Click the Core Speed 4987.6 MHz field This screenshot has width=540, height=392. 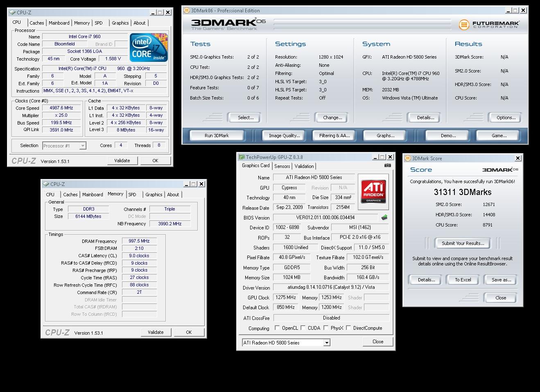pyautogui.click(x=61, y=108)
